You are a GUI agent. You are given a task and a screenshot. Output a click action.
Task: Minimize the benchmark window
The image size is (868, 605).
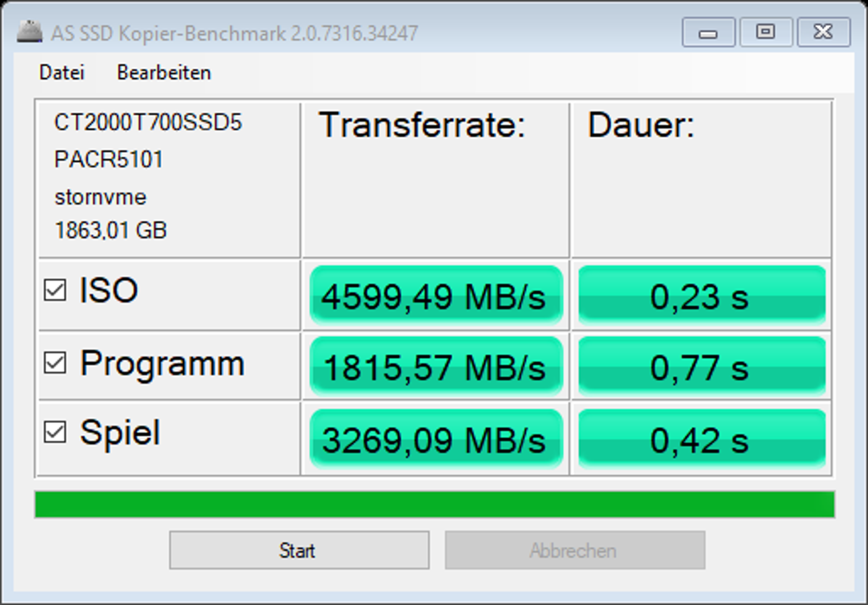[708, 32]
